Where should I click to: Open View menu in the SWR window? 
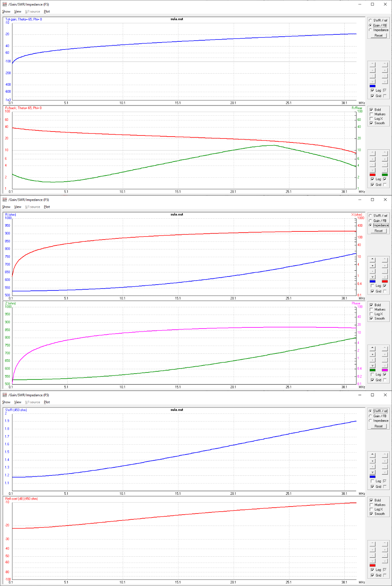18,402
